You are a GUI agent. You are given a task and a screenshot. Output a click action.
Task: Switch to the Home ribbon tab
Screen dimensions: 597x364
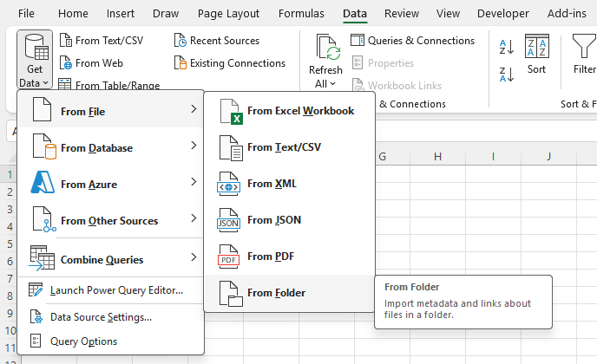73,14
